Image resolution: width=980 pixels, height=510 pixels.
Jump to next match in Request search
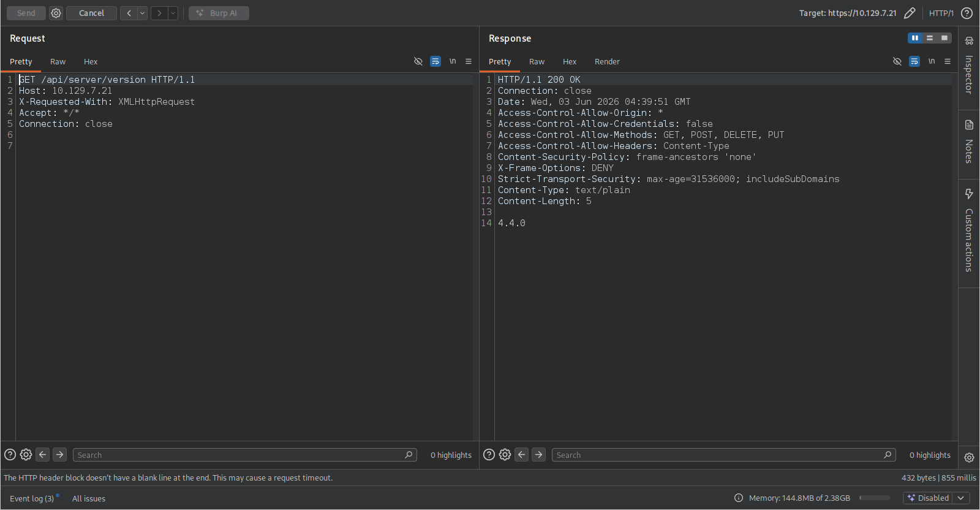point(59,455)
